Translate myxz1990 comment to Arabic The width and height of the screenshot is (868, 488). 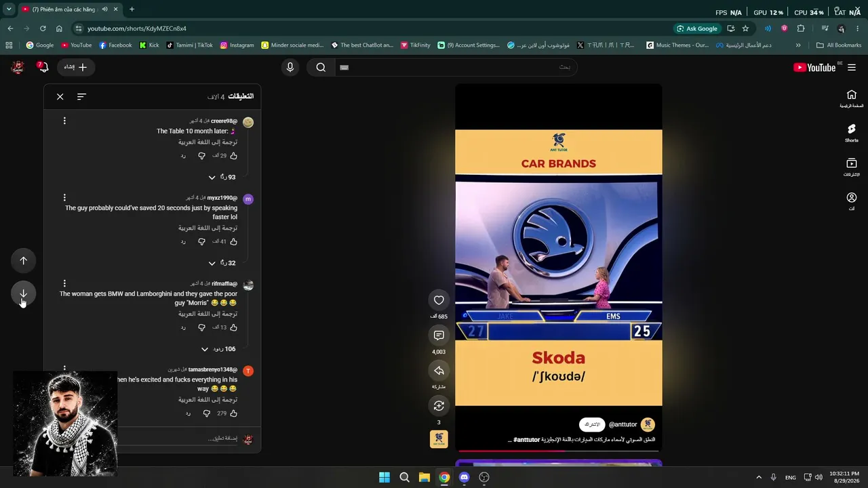coord(208,228)
